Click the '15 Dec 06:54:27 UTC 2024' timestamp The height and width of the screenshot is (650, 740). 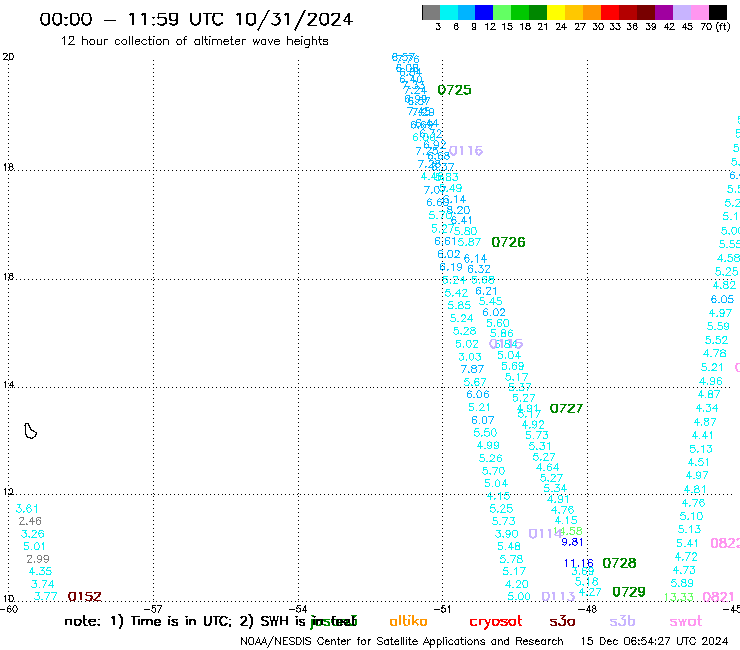[655, 641]
